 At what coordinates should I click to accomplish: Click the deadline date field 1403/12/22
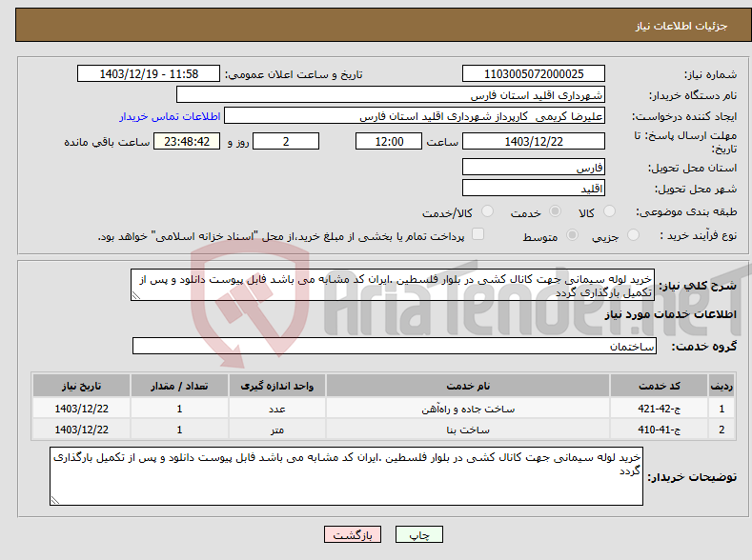pyautogui.click(x=534, y=141)
